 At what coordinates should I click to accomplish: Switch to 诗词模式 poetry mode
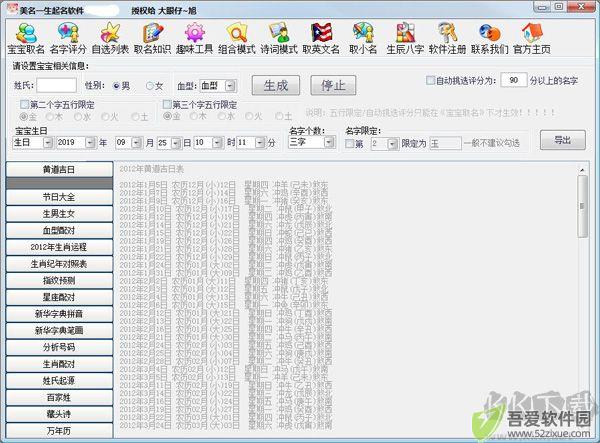pos(279,38)
